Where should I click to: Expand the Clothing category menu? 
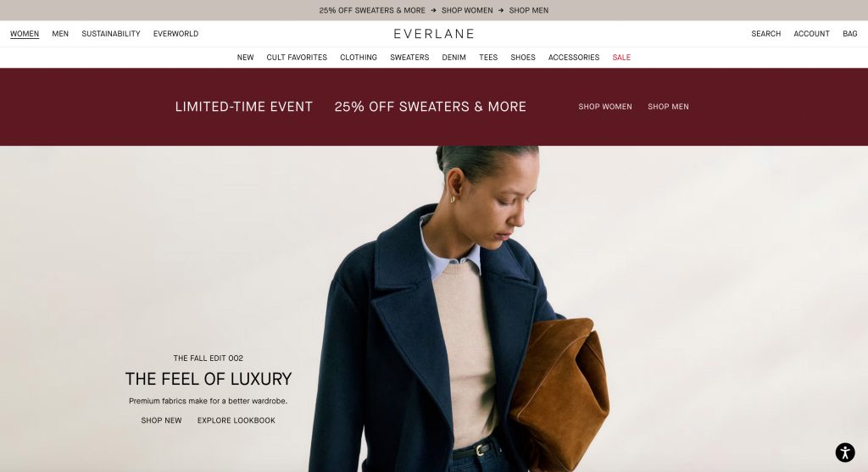coord(359,58)
